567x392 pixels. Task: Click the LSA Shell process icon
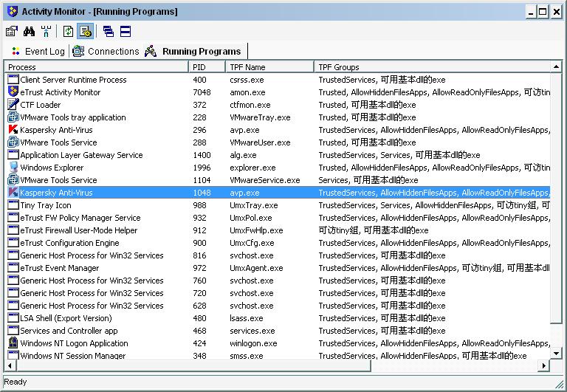(13, 318)
